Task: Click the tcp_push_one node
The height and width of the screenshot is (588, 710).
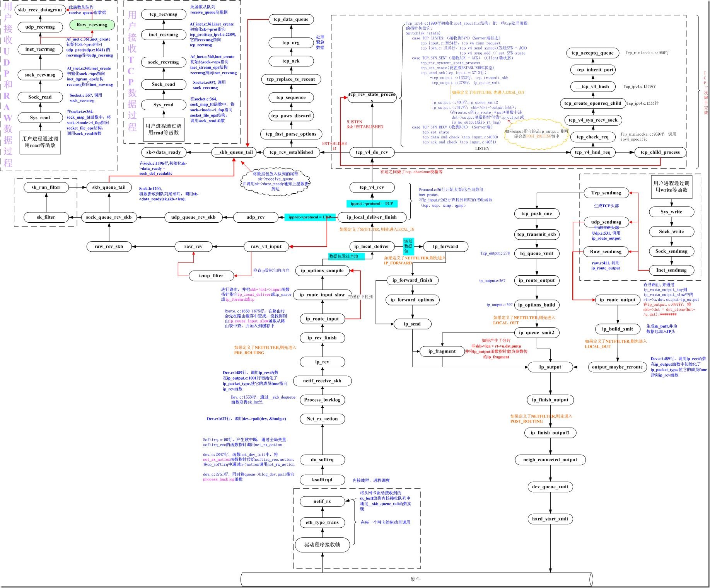Action: [x=537, y=214]
